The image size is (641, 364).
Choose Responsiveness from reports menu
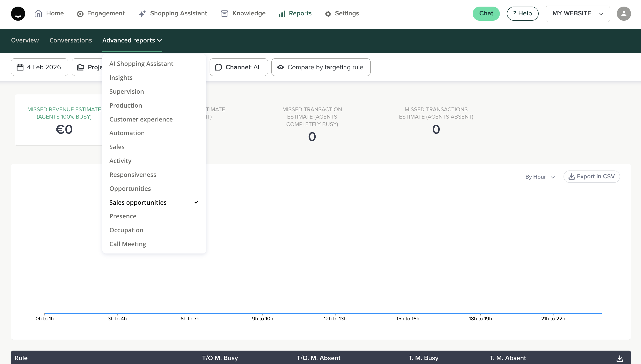pos(133,174)
